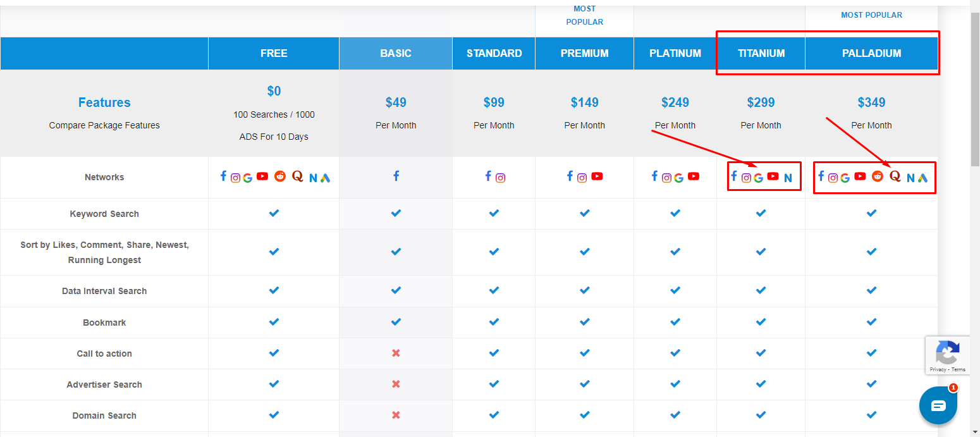Click the red X for BASIC Domain Search
Screen dimensions: 980x437
click(396, 415)
